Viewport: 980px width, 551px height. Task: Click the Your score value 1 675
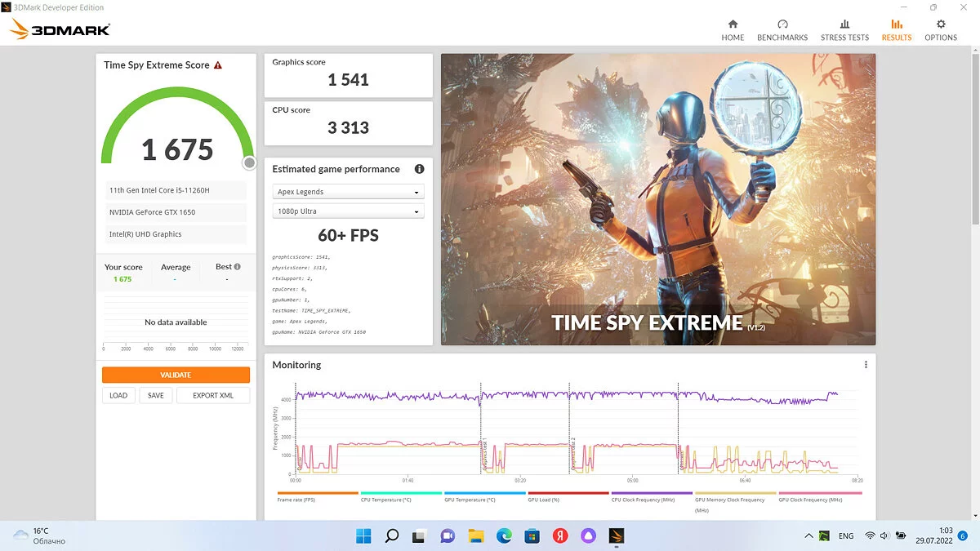[x=122, y=279]
